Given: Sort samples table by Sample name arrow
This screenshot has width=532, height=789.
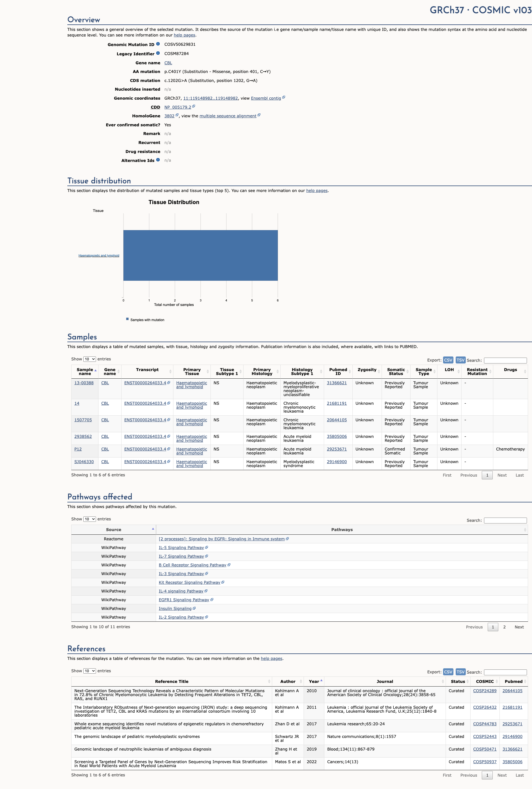Looking at the screenshot, I should pyautogui.click(x=96, y=371).
